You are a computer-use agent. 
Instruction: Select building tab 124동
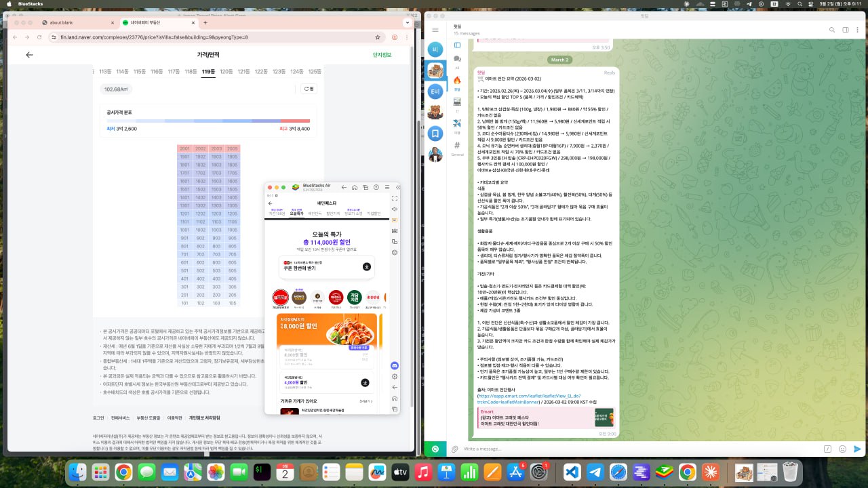tap(296, 71)
